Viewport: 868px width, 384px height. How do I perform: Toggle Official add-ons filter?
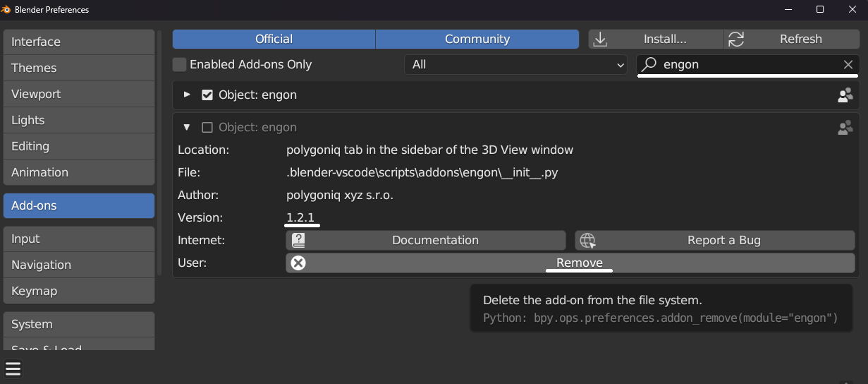coord(274,40)
